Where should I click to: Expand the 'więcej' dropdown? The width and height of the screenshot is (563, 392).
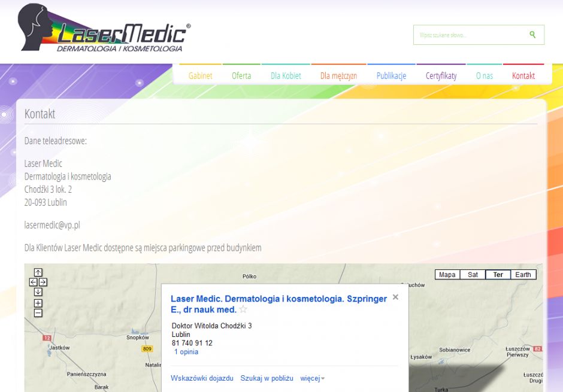313,378
